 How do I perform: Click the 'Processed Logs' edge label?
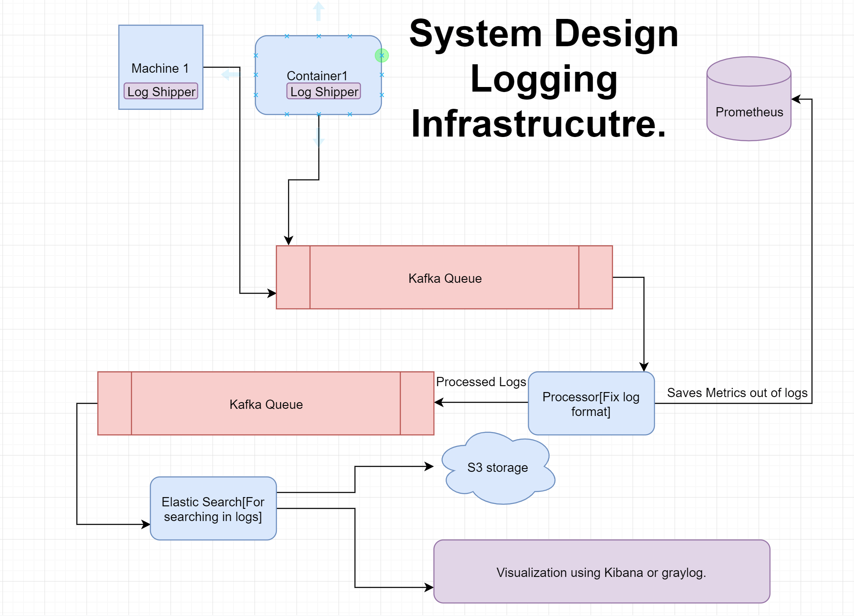tap(481, 382)
